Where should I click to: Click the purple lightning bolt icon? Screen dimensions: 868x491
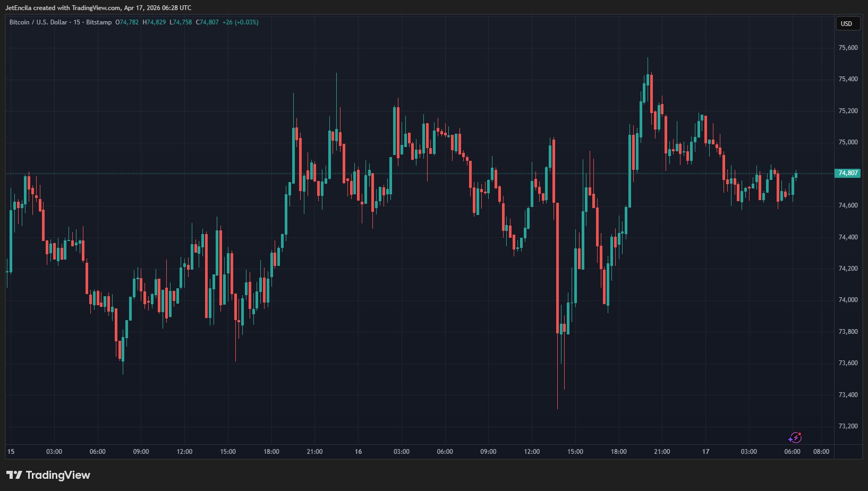(795, 437)
